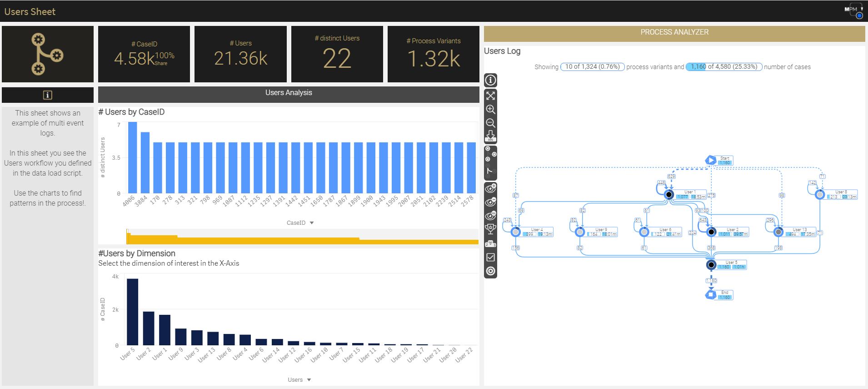Open the CaseID axis dimension dropdown
The height and width of the screenshot is (389, 868).
point(300,223)
